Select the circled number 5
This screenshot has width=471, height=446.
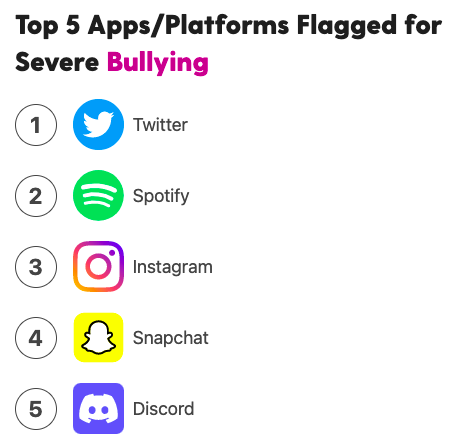pos(36,409)
